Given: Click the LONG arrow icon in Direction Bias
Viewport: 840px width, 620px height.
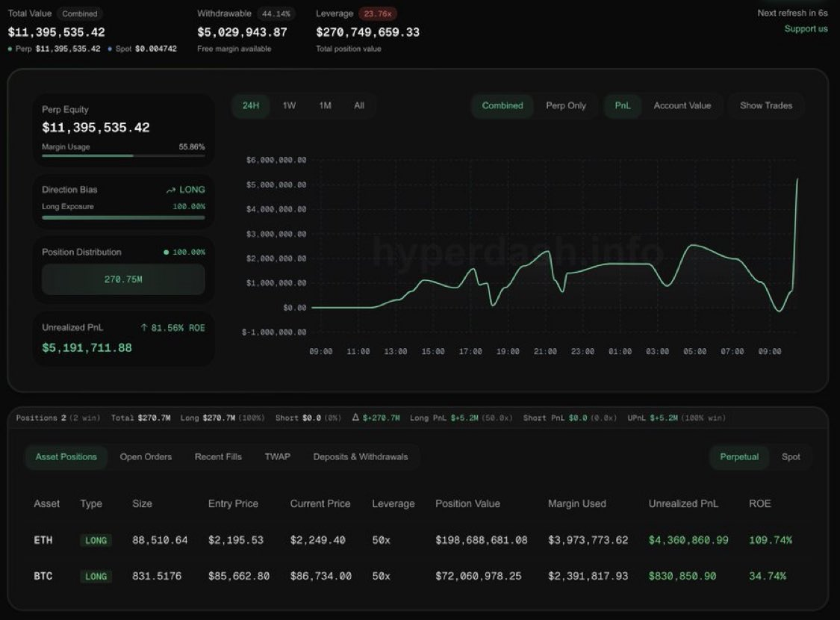Looking at the screenshot, I should 170,189.
